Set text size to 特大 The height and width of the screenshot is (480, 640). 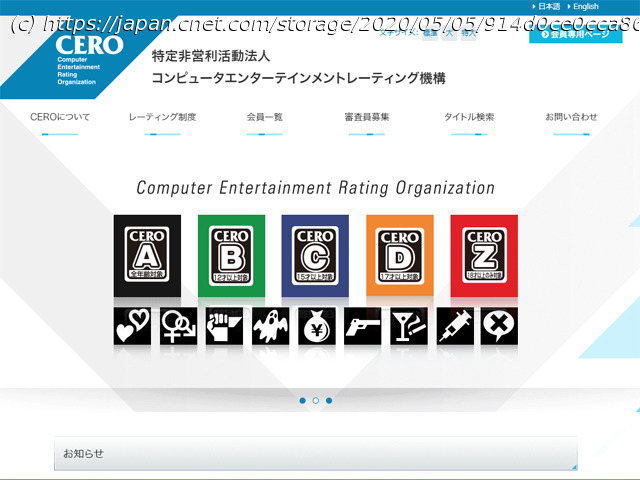coord(469,33)
